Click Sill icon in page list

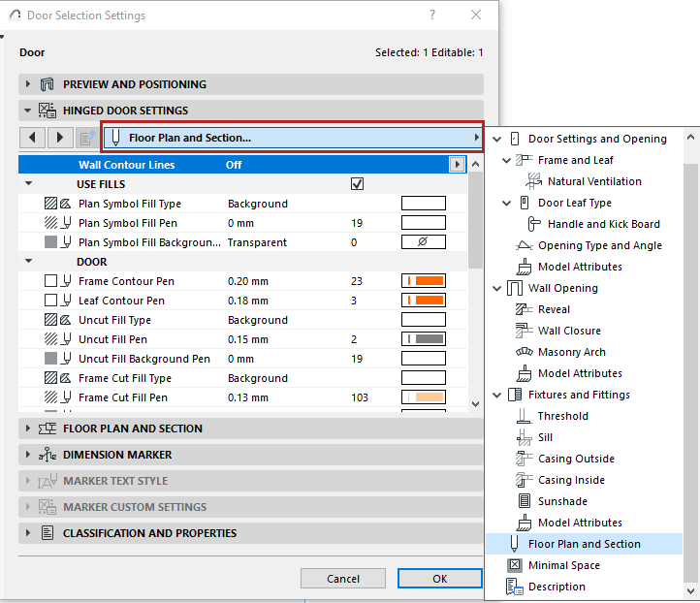tap(525, 437)
